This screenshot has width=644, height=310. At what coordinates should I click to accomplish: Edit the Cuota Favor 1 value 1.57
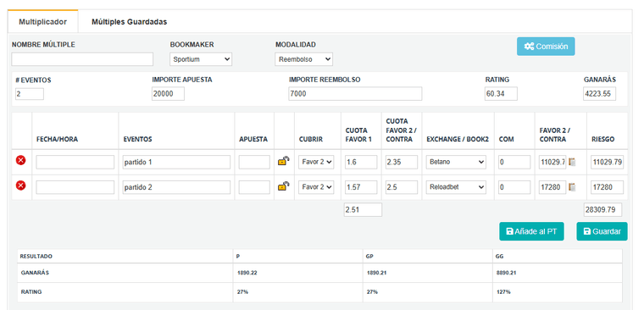click(x=361, y=187)
